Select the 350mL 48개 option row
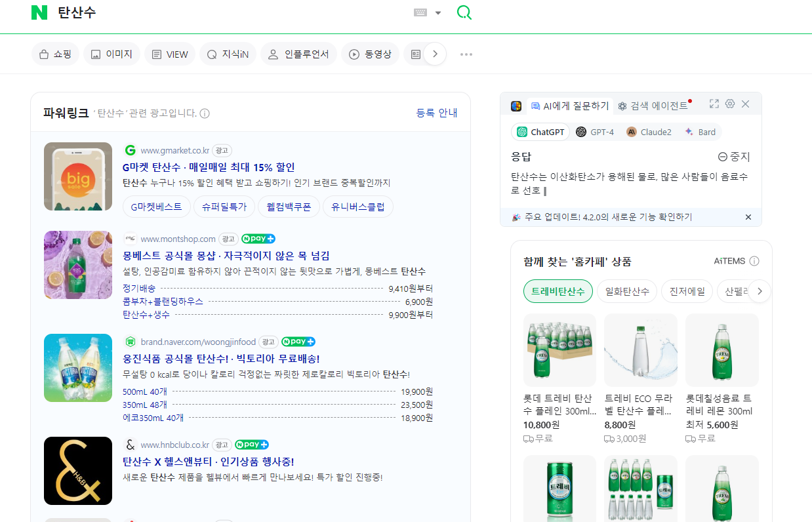This screenshot has width=812, height=522. (x=277, y=405)
